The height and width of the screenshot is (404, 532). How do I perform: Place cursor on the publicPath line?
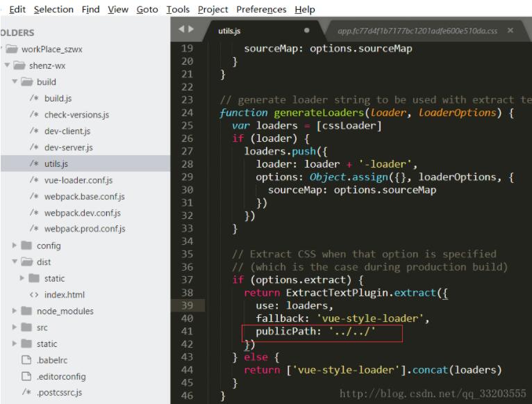(315, 331)
